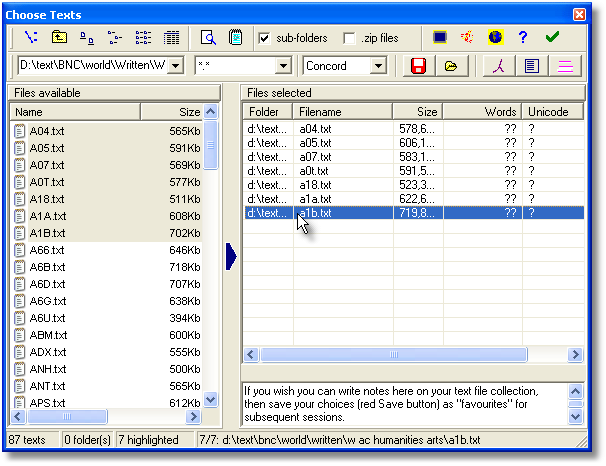This screenshot has width=606, height=466.
Task: Go up one folder level icon
Action: (60, 38)
